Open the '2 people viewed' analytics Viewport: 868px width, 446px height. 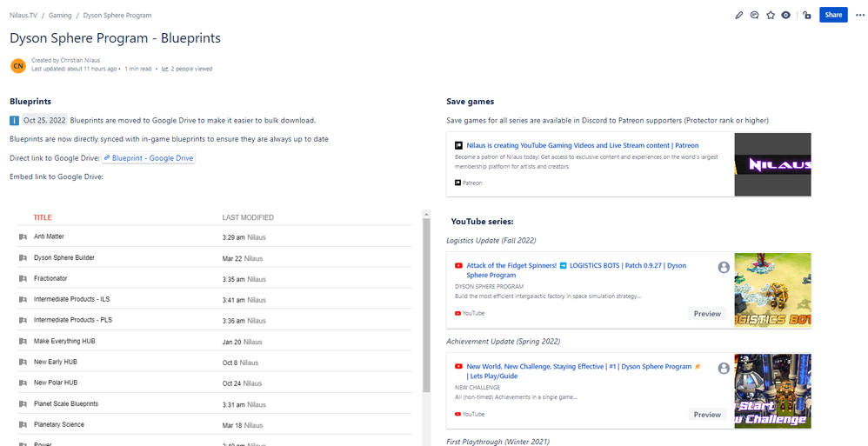187,70
